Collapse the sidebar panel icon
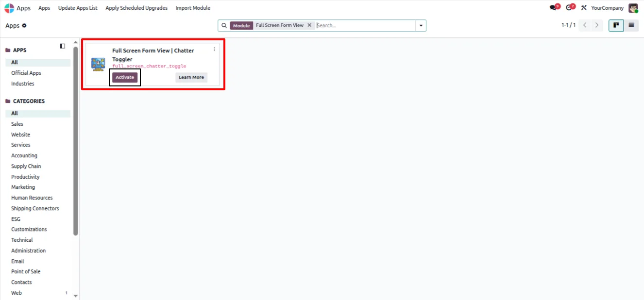Viewport: 644px width, 300px height. click(62, 46)
